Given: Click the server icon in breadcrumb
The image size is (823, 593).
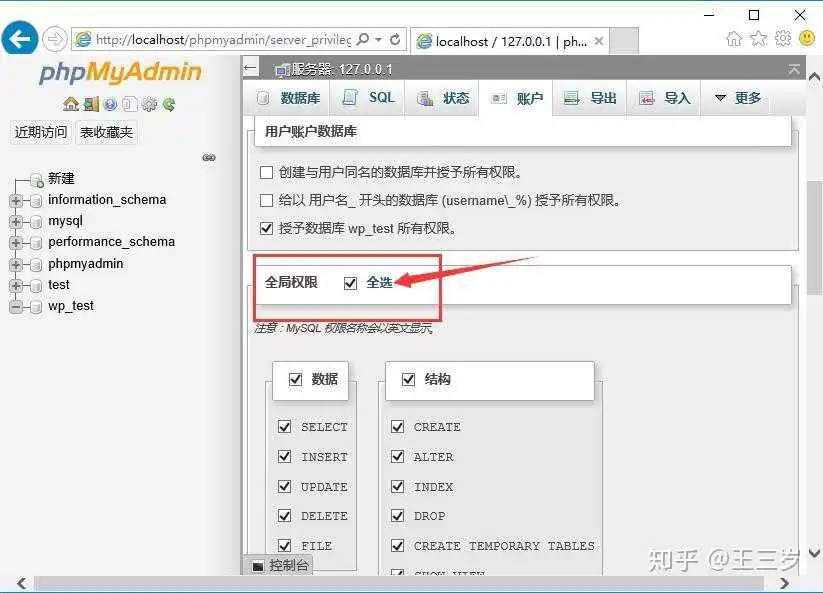Looking at the screenshot, I should [282, 69].
